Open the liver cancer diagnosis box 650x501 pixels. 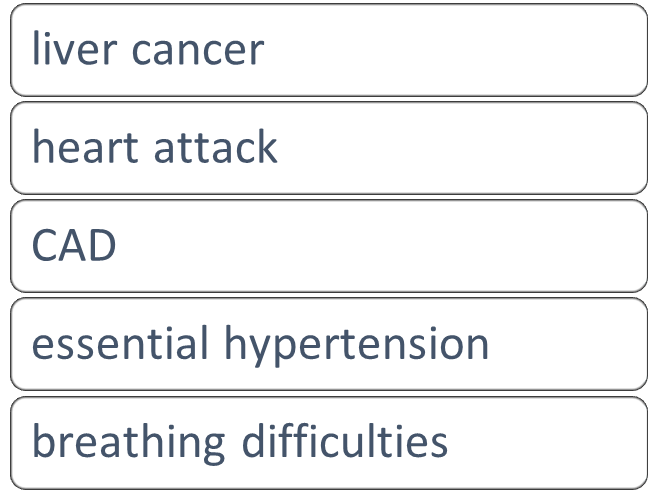coord(328,50)
